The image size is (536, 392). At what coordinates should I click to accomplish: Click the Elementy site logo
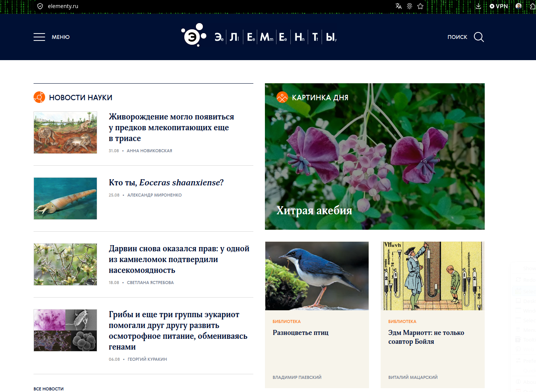[x=259, y=36]
